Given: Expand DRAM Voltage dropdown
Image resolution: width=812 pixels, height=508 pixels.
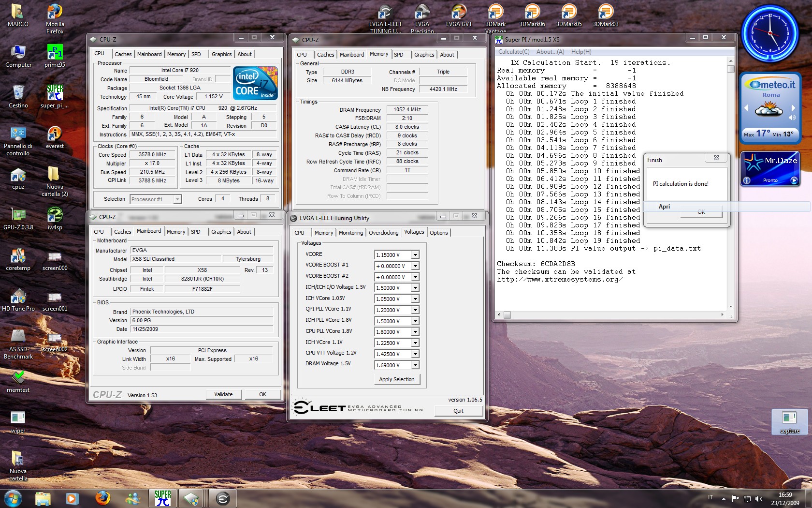Looking at the screenshot, I should pos(415,365).
